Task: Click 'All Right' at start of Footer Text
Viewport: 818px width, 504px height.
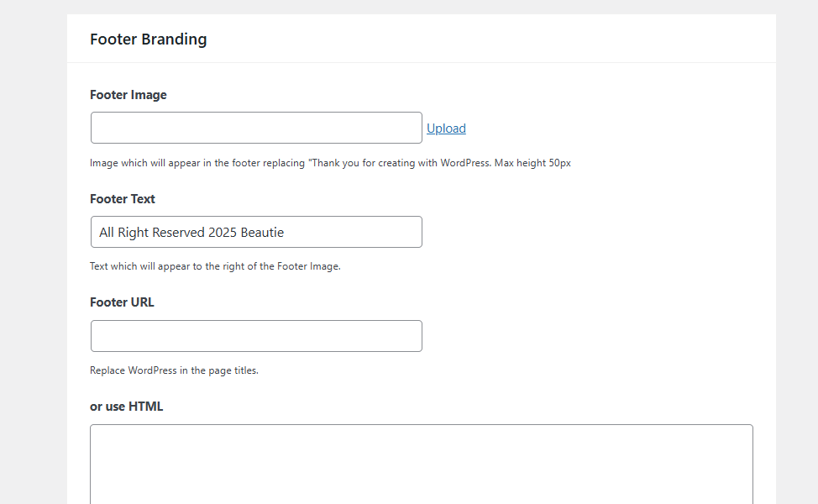Action: coord(124,233)
